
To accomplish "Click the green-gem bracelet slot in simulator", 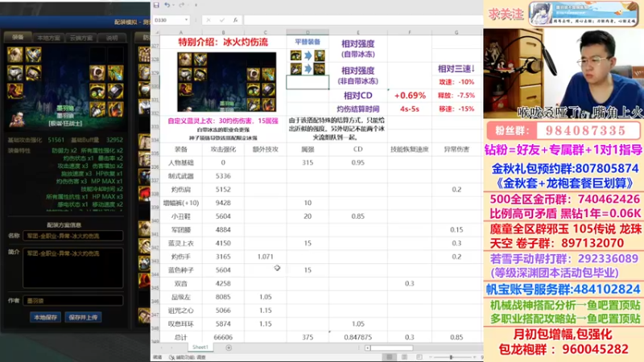I will [x=97, y=91].
